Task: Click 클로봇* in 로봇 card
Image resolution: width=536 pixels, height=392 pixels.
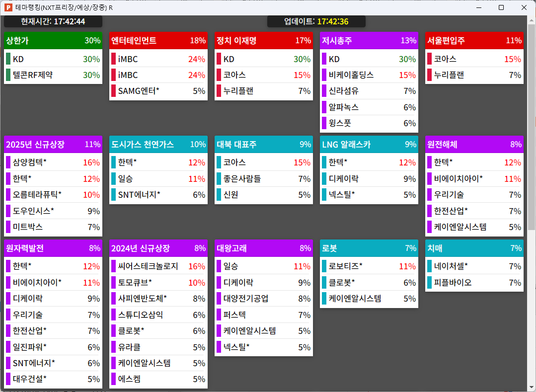Action: [x=369, y=283]
